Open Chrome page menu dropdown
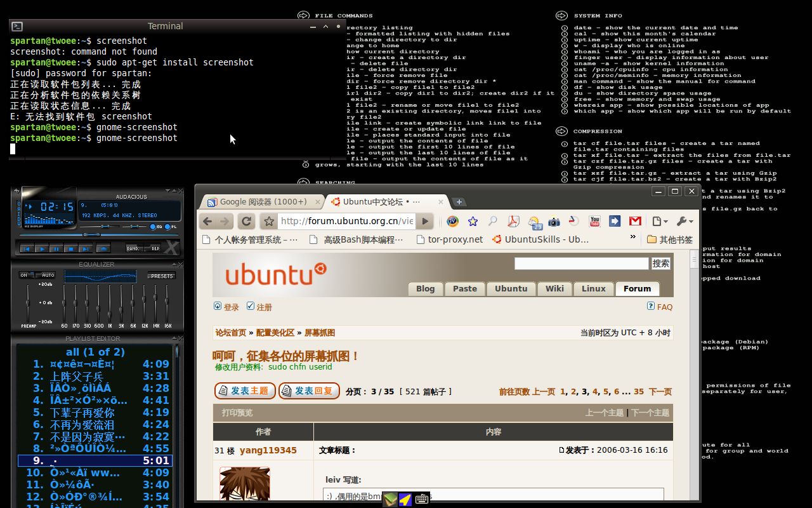Screen dimensions: 812x508 (660, 221)
